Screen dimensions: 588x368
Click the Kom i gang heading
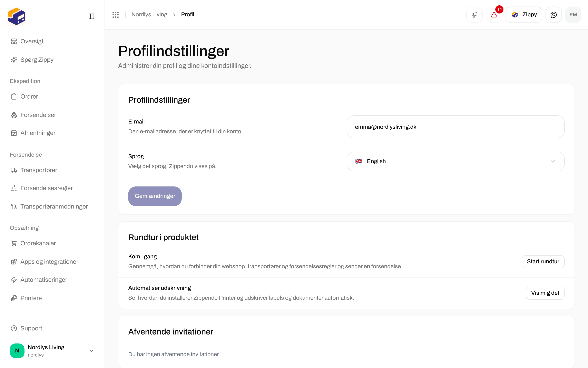tap(142, 257)
